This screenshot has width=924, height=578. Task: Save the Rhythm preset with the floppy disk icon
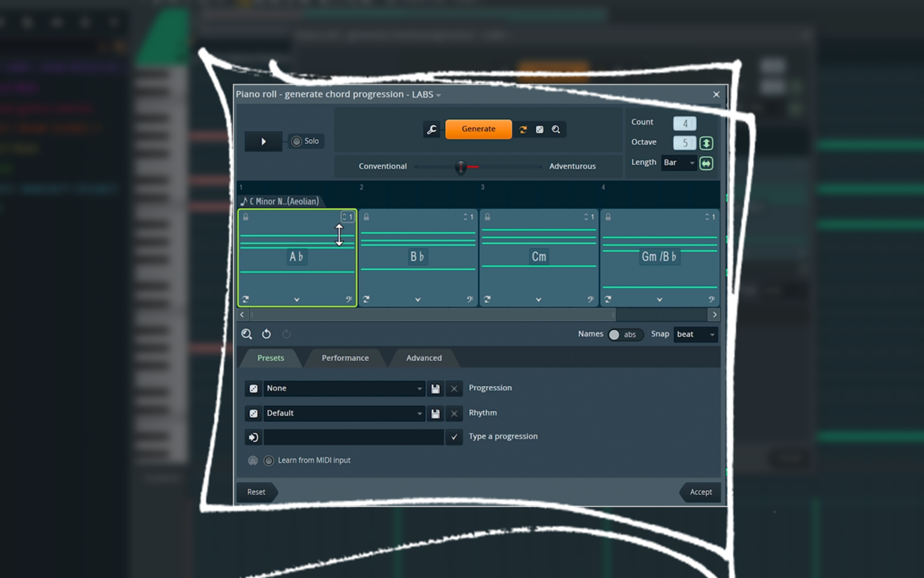[435, 413]
